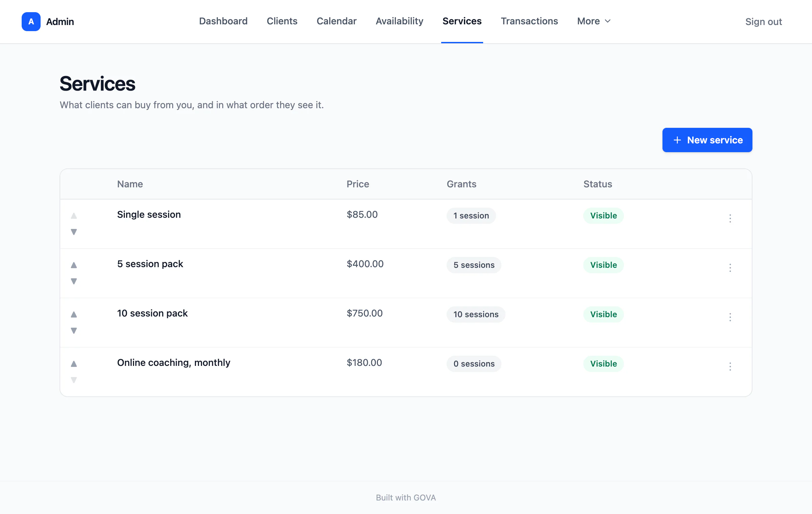This screenshot has height=514, width=812.
Task: Click the Name column header
Action: tap(130, 184)
